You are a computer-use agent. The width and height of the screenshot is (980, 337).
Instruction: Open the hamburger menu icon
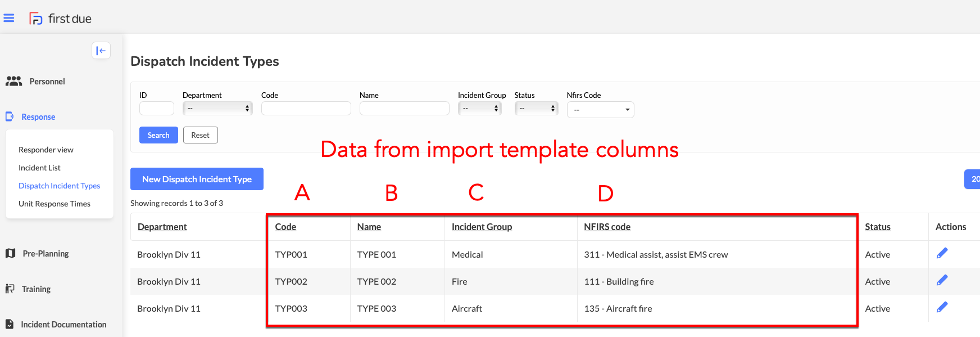(x=9, y=18)
